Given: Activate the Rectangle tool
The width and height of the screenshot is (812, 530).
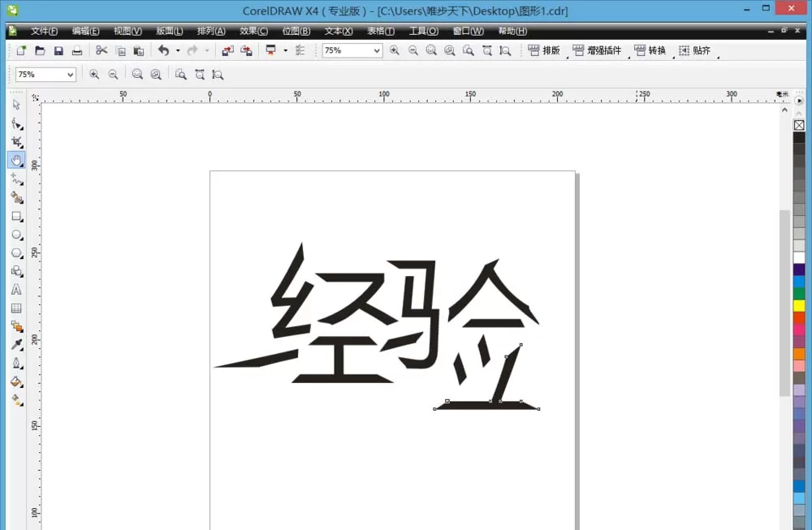Looking at the screenshot, I should click(16, 217).
